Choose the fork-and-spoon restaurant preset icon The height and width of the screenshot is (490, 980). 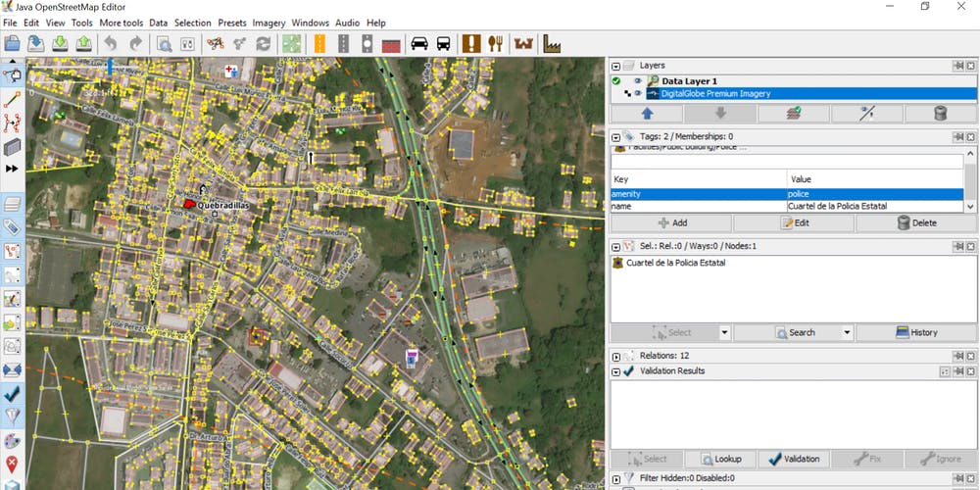click(496, 43)
